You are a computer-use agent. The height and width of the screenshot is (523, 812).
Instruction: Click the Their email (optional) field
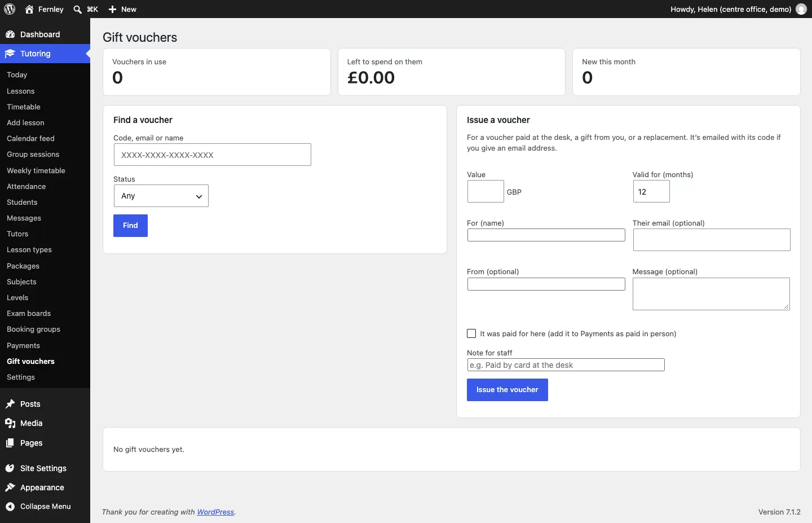coord(712,240)
